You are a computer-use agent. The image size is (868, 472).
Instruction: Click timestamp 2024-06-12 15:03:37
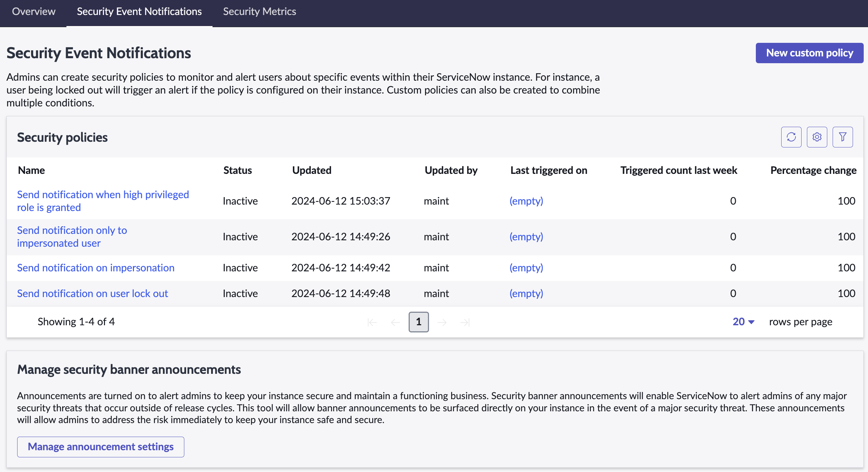point(341,201)
